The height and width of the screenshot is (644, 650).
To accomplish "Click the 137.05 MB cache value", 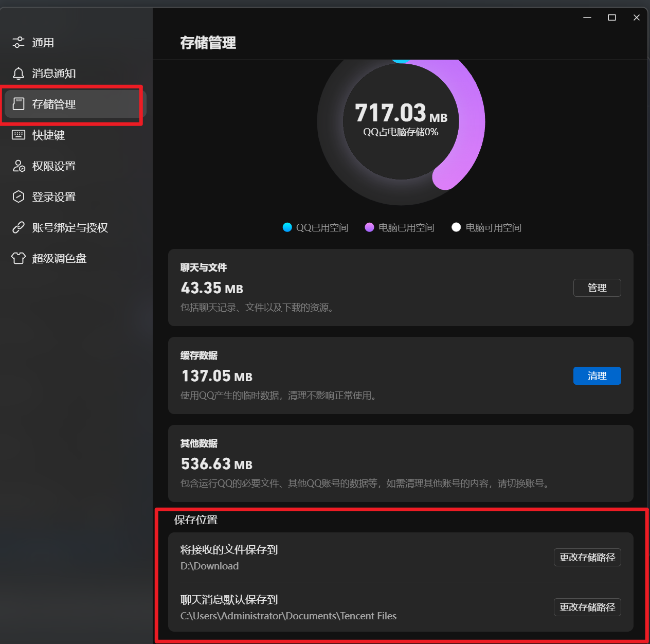I will pos(217,376).
